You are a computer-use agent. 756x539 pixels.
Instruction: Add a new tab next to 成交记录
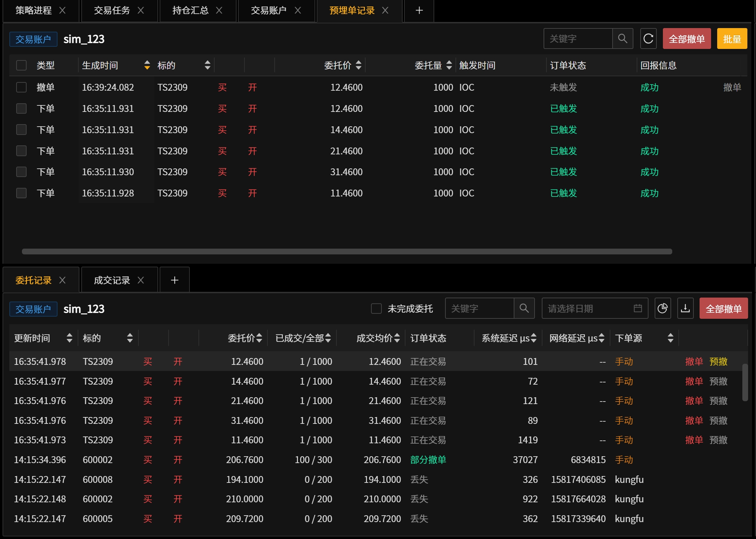tap(174, 280)
